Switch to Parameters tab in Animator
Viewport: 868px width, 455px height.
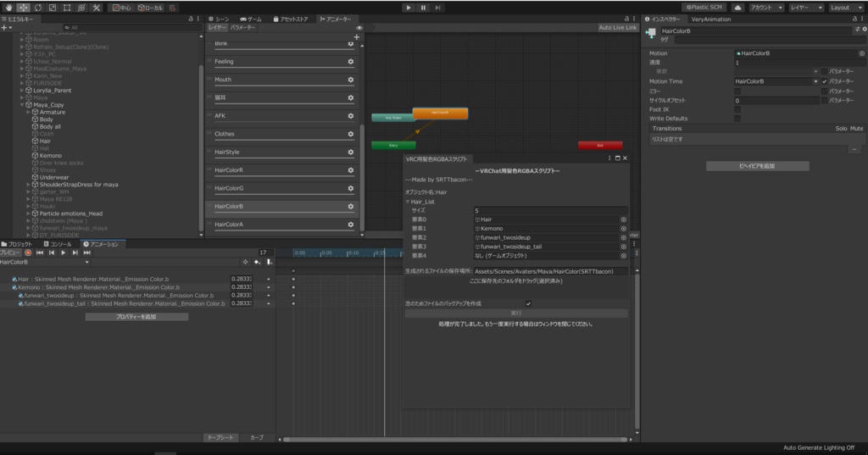point(242,28)
